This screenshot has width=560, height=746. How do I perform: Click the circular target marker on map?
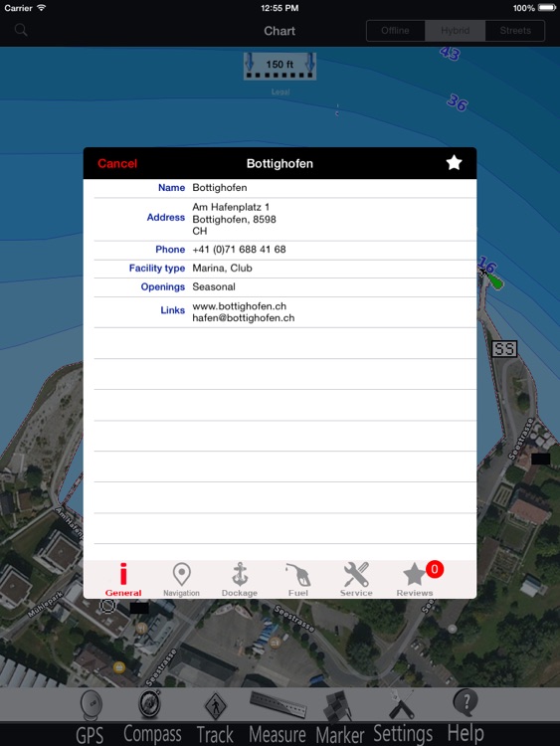pyautogui.click(x=108, y=606)
